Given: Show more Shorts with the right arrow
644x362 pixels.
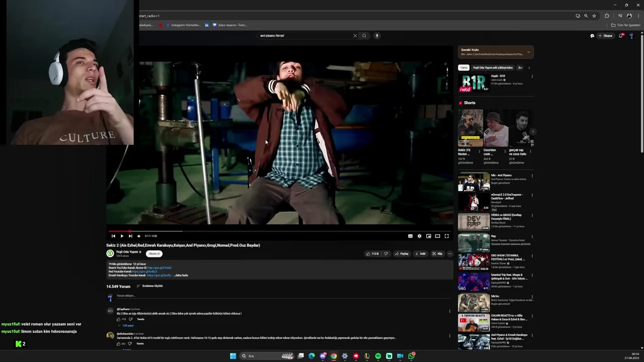Looking at the screenshot, I should click(532, 132).
